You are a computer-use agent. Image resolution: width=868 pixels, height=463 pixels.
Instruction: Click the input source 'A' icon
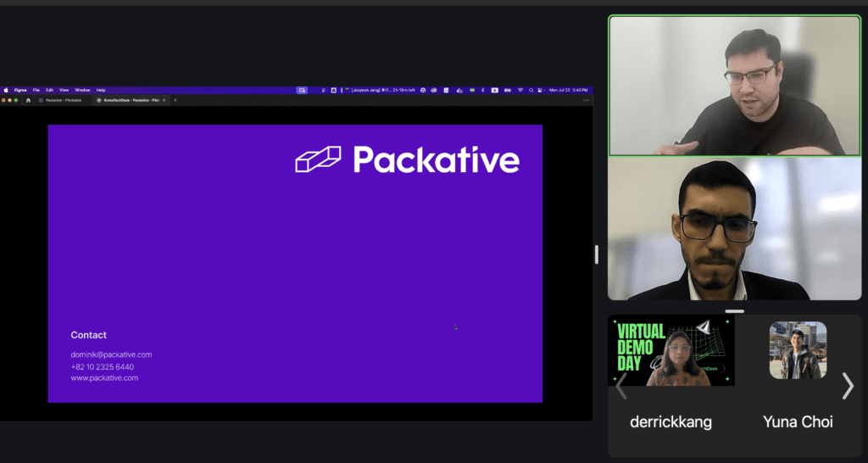[x=494, y=90]
